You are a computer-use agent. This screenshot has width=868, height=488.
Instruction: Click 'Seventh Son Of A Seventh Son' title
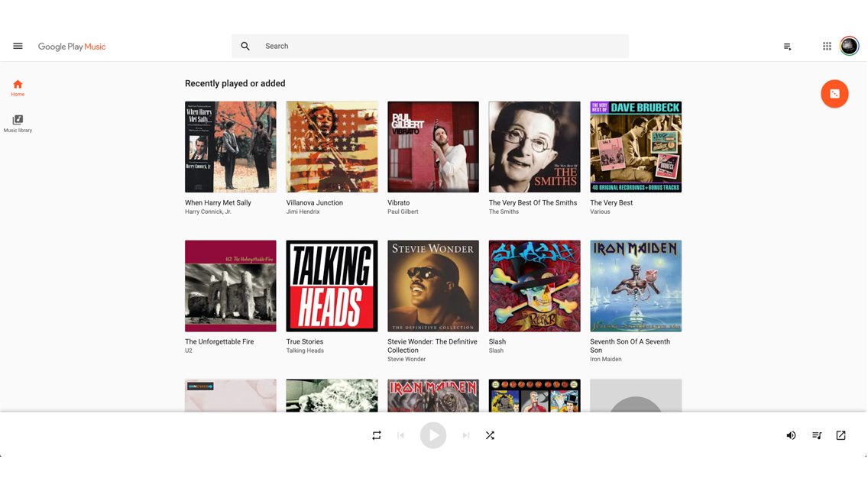tap(630, 347)
